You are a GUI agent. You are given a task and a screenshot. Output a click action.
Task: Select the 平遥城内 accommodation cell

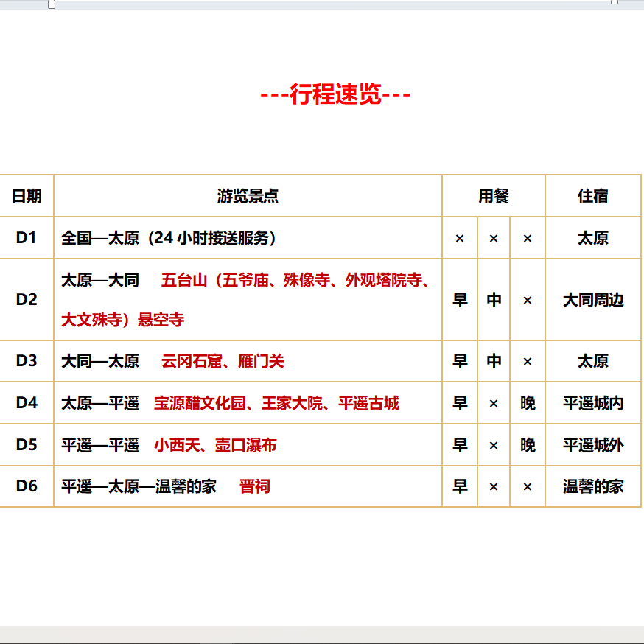tap(592, 403)
